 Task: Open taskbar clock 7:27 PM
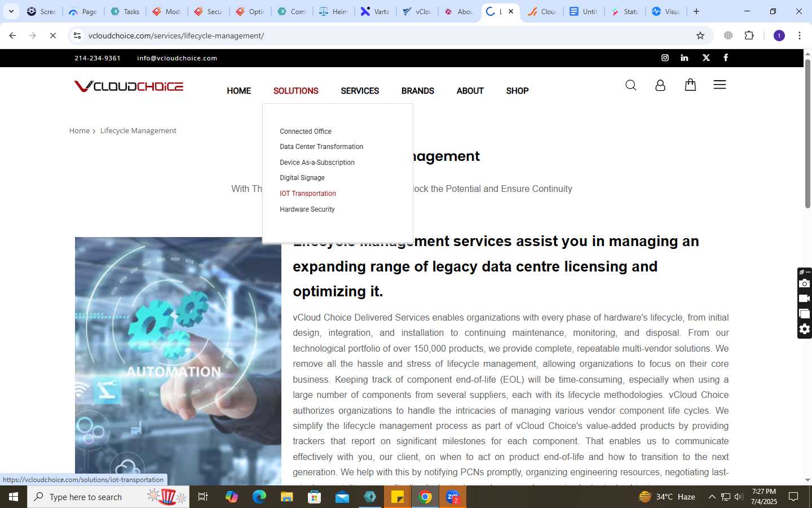coord(764,497)
